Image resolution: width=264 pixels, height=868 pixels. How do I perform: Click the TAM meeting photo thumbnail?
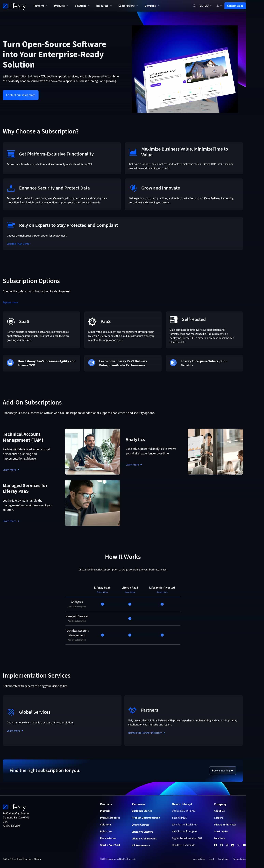coord(92,452)
